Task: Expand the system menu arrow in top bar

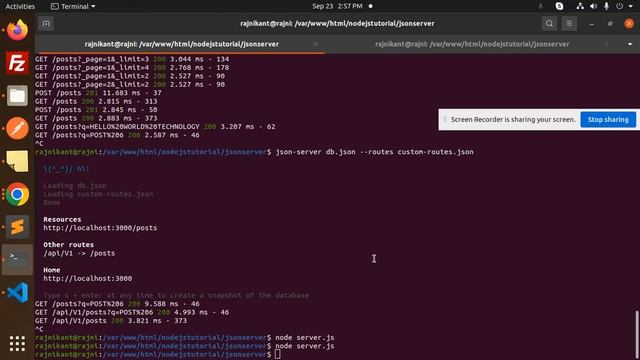Action: 631,6
